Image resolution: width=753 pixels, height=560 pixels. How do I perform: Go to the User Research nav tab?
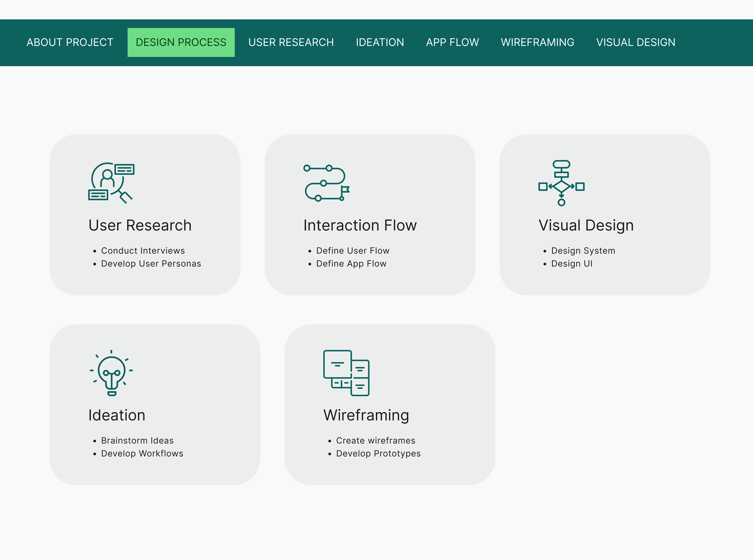pyautogui.click(x=291, y=42)
